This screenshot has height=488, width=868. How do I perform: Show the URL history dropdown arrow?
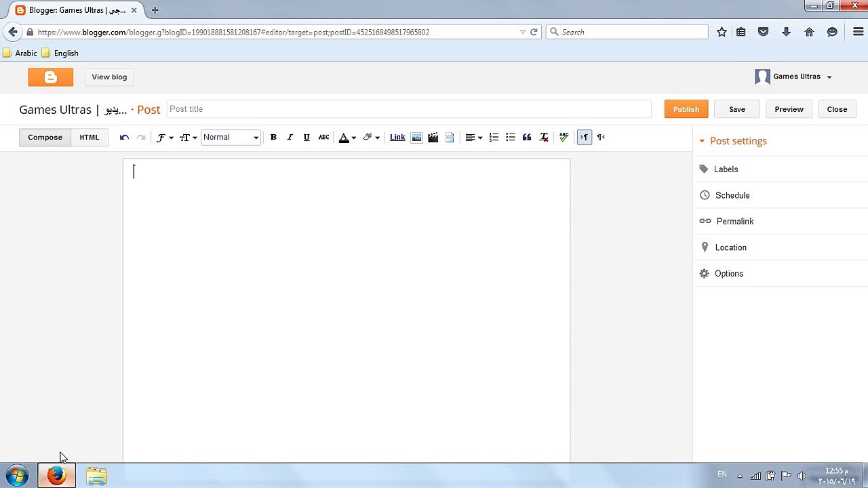coord(522,32)
